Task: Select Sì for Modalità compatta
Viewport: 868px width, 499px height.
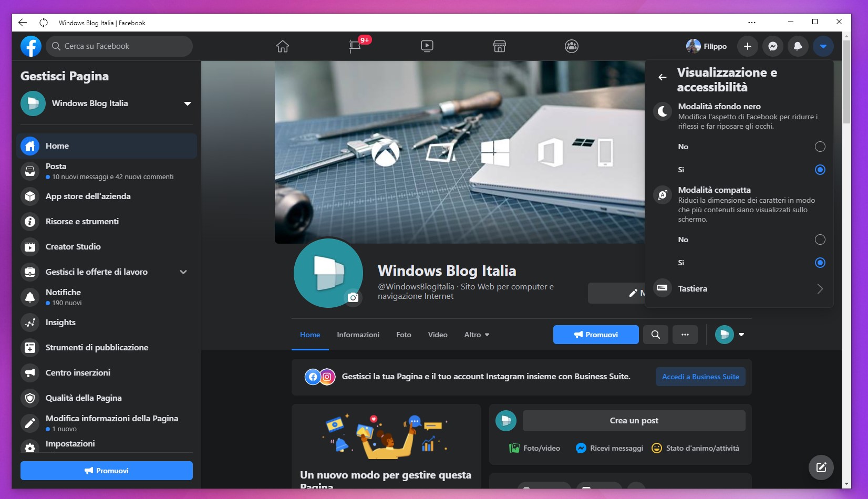Action: (820, 263)
